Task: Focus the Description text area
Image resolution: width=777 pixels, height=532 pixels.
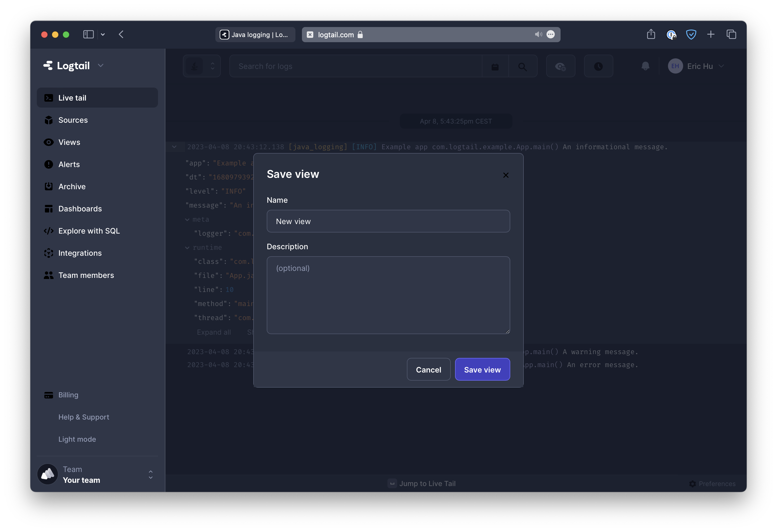Action: click(x=388, y=295)
